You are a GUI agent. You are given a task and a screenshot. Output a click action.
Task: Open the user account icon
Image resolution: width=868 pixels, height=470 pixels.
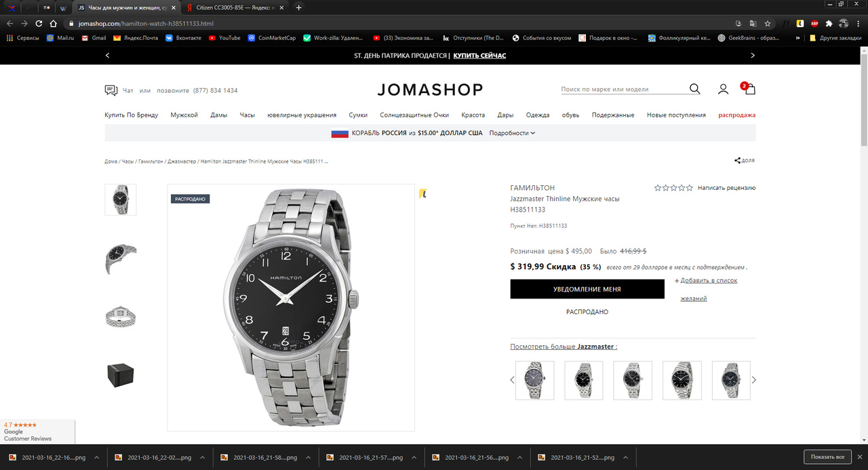coord(723,89)
